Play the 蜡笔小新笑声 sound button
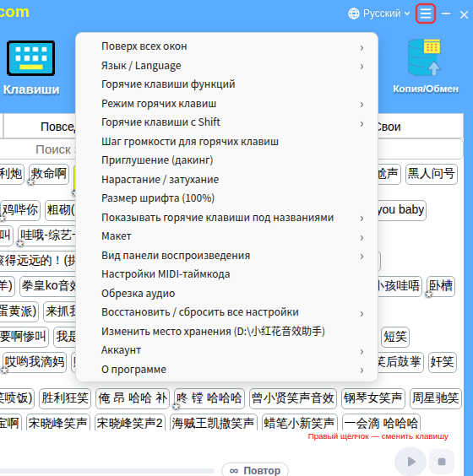The height and width of the screenshot is (476, 473). (300, 422)
